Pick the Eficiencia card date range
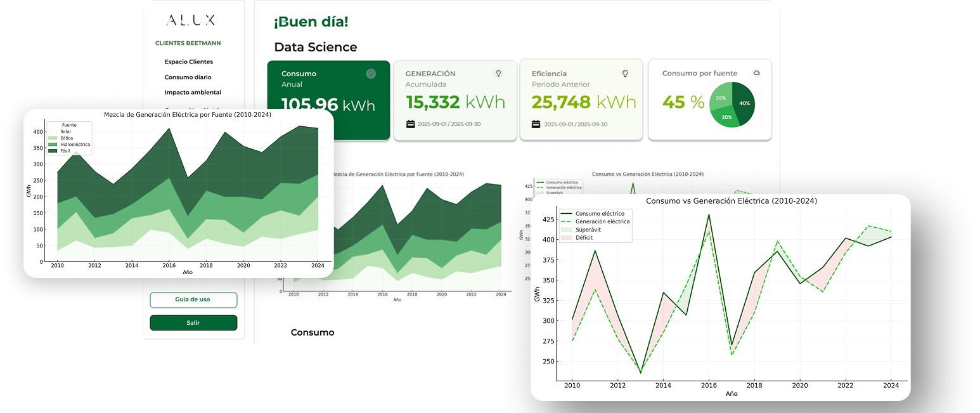980x413 pixels. [x=576, y=124]
